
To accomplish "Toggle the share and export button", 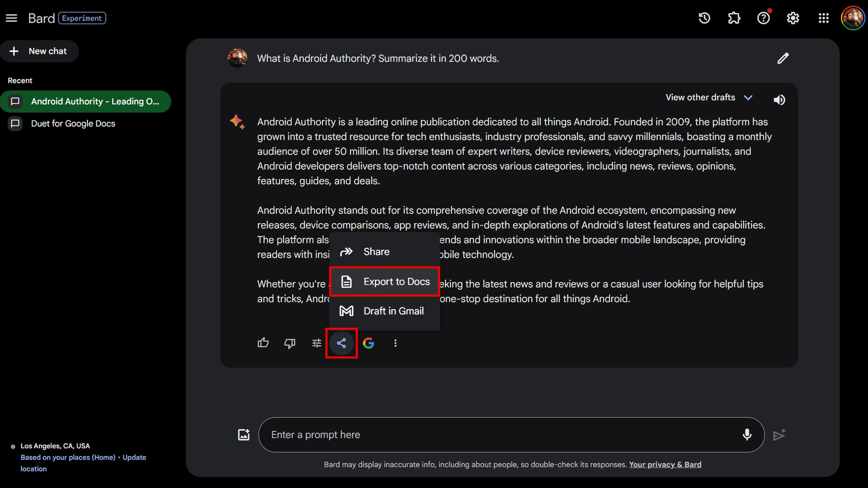I will (x=341, y=343).
